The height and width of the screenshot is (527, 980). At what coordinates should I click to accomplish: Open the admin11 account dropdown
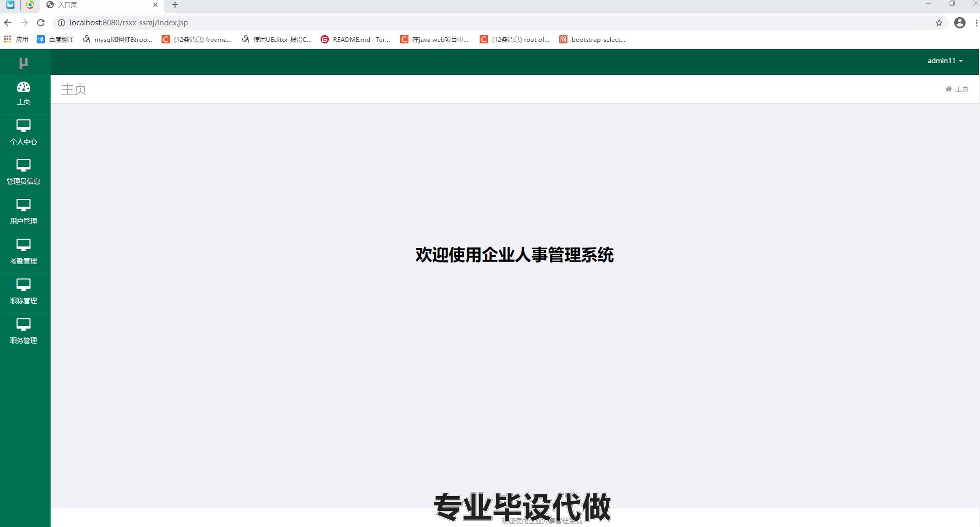point(944,60)
